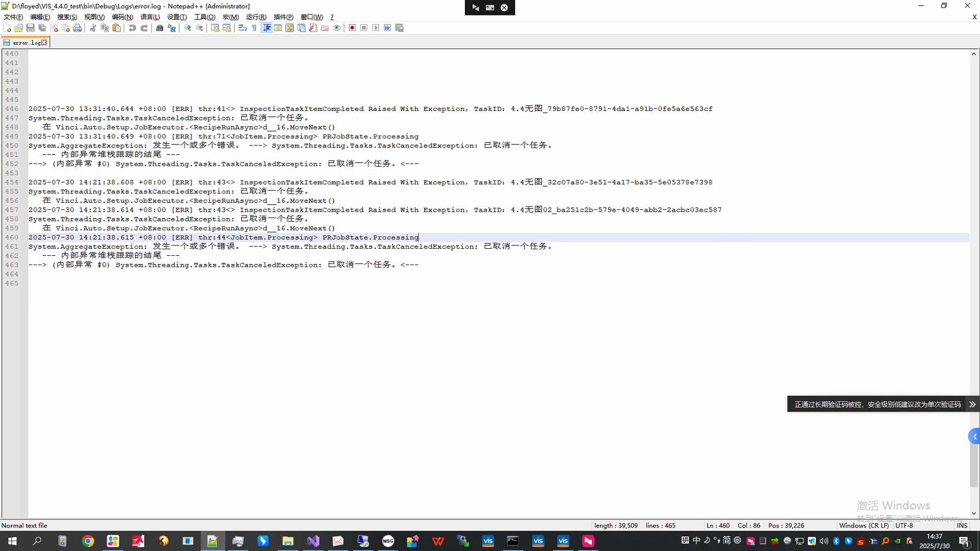Open Google Chrome from the taskbar
This screenshot has width=980, height=551.
pyautogui.click(x=87, y=541)
